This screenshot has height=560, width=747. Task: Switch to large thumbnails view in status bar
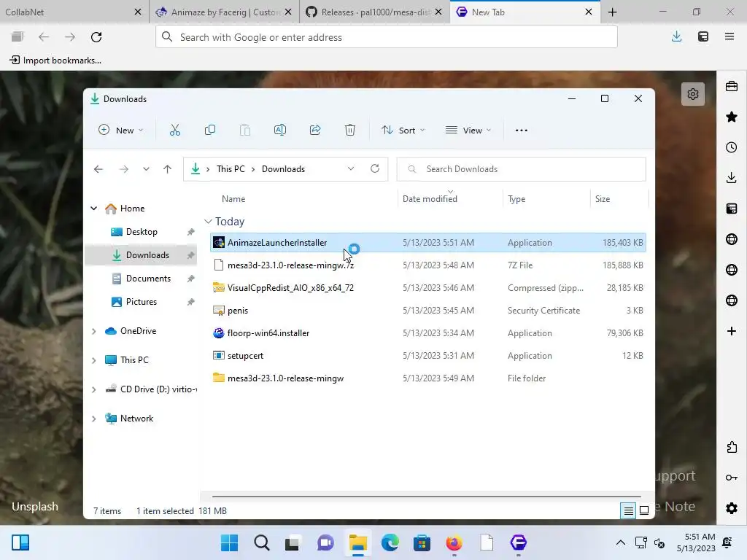pyautogui.click(x=644, y=510)
